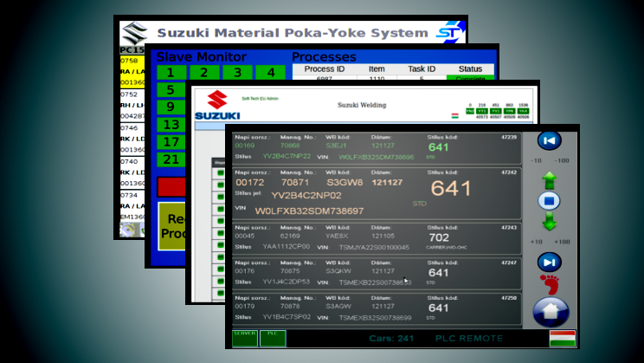Select slave 13 in Slave Monitor
The width and height of the screenshot is (644, 363).
coord(171,125)
